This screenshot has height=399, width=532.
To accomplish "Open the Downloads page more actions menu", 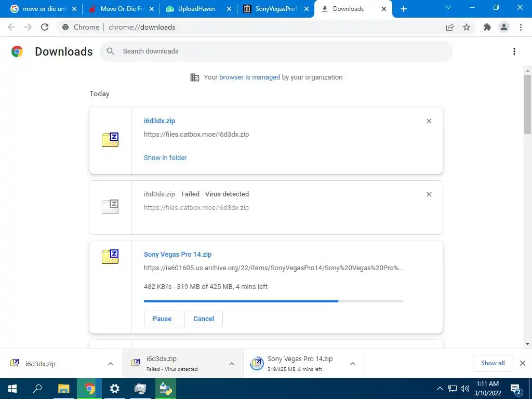I will [514, 51].
